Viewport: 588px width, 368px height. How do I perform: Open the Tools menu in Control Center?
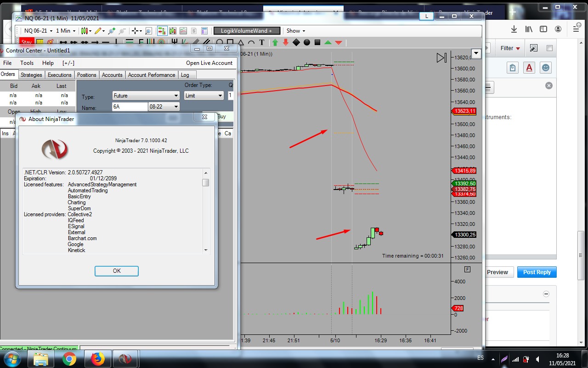pyautogui.click(x=27, y=63)
